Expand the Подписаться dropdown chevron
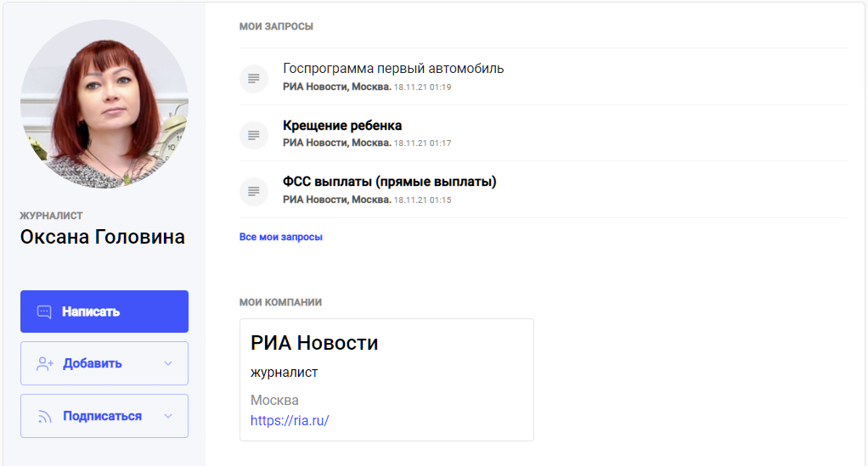 coord(168,416)
